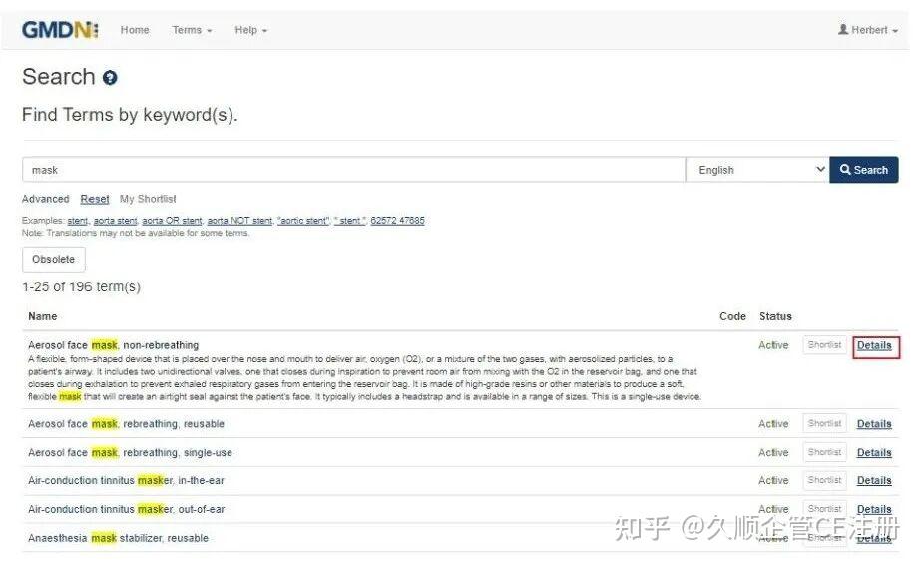Viewport: 924px width, 566px height.
Task: Focus the keyword search field containing mask
Action: click(x=353, y=170)
